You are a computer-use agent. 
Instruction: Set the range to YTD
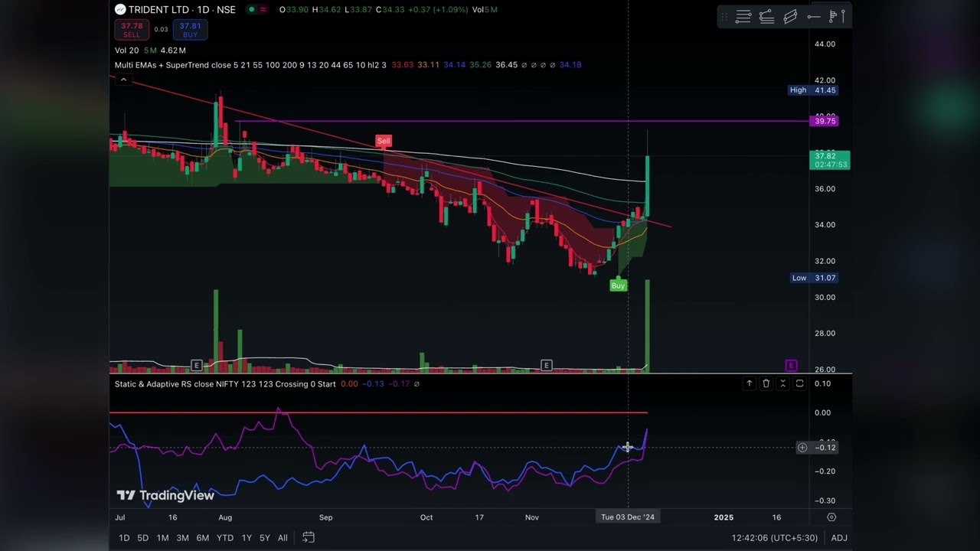click(x=224, y=538)
